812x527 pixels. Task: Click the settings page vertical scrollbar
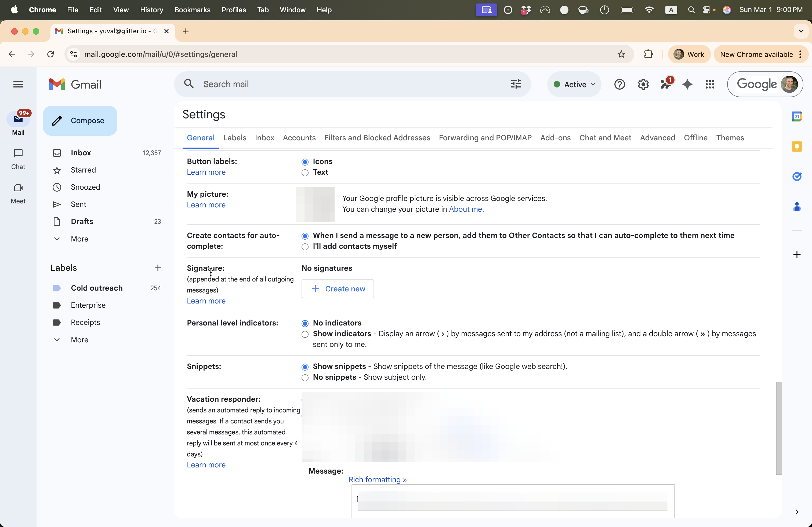pyautogui.click(x=778, y=428)
